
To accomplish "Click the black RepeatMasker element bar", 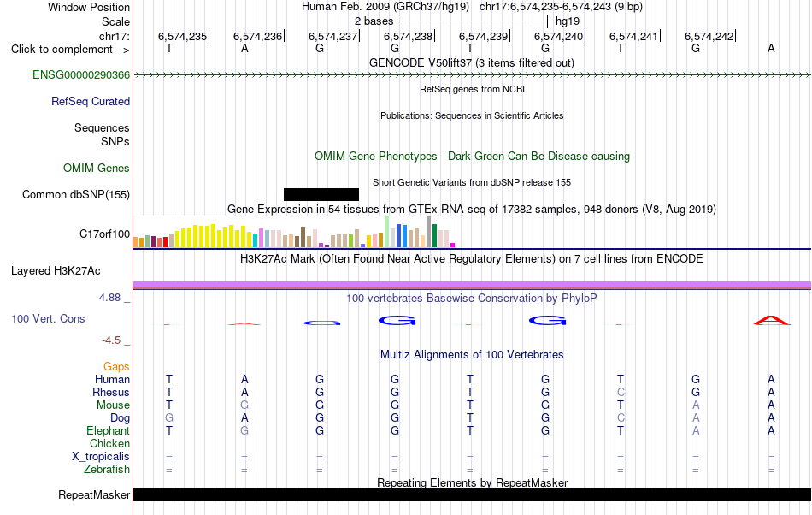I will coord(472,494).
